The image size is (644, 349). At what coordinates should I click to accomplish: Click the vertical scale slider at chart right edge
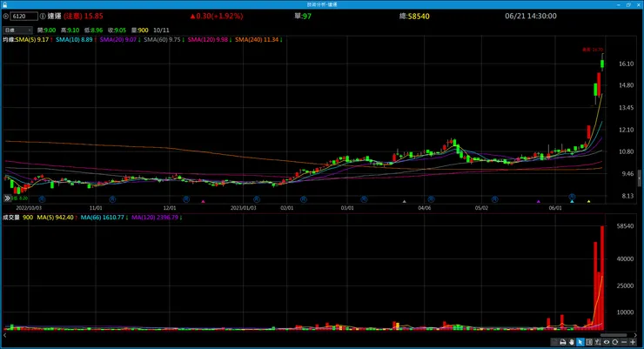click(639, 178)
